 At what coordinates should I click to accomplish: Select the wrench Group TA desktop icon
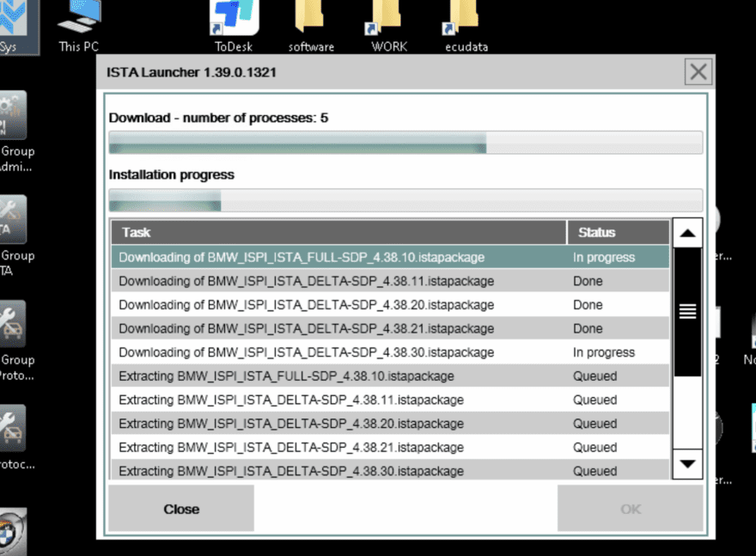click(x=15, y=235)
